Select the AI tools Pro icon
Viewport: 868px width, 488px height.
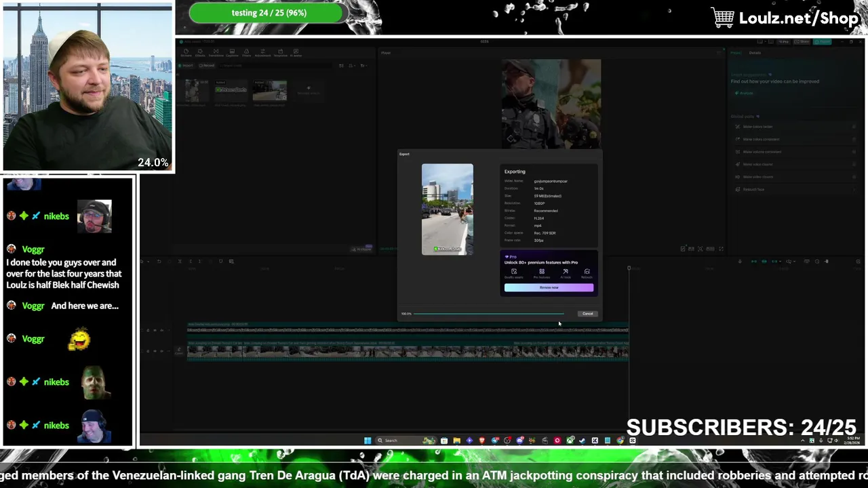tap(566, 273)
